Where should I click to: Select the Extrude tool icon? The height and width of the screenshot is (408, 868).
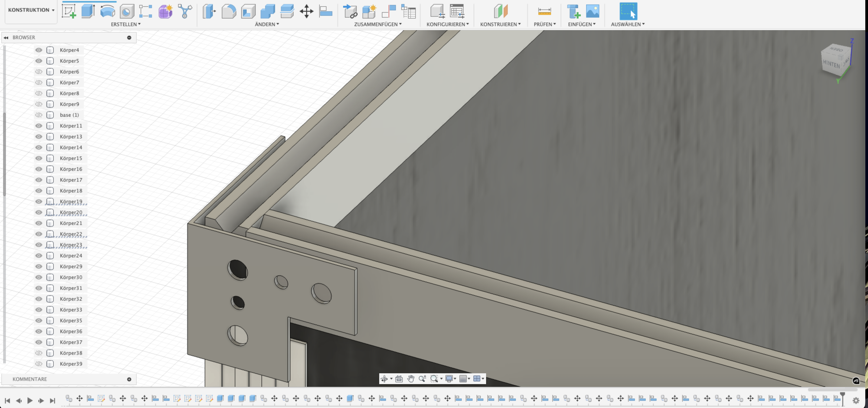coord(88,11)
